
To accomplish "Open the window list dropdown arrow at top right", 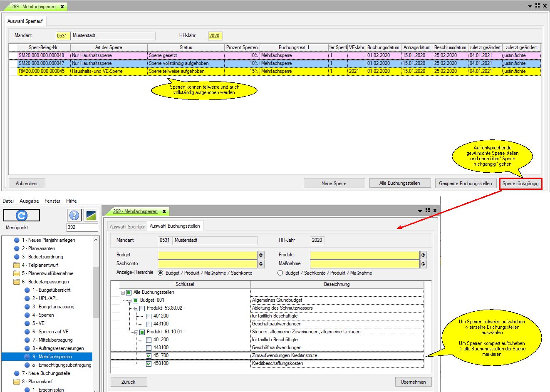I will pos(530,6).
